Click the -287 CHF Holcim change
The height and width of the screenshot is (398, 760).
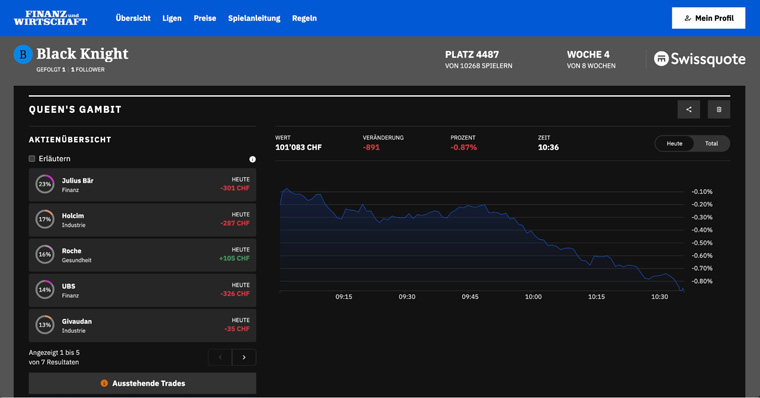click(x=235, y=223)
